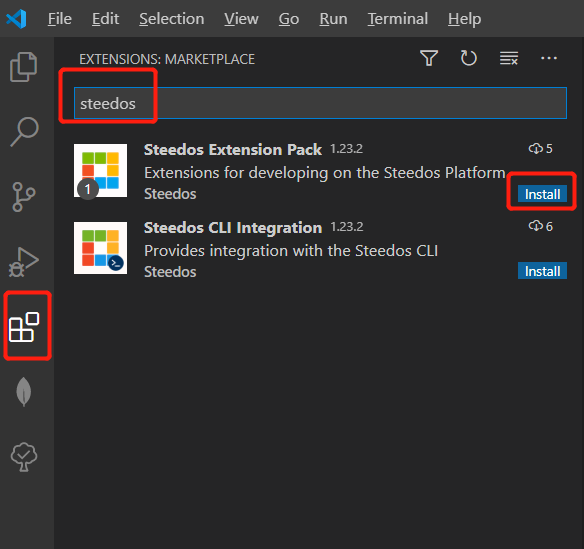Image resolution: width=584 pixels, height=549 pixels.
Task: Click the Extensions: Marketplace panel title
Action: 167,59
